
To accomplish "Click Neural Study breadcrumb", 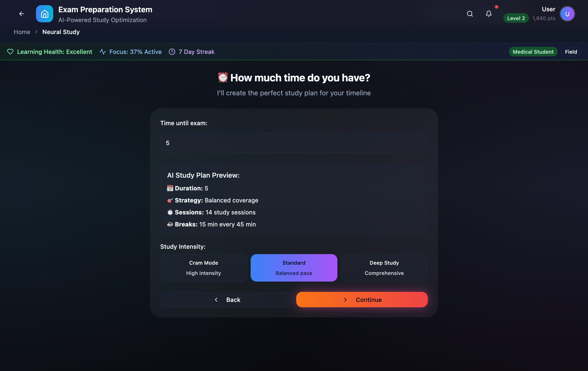I will pyautogui.click(x=61, y=32).
